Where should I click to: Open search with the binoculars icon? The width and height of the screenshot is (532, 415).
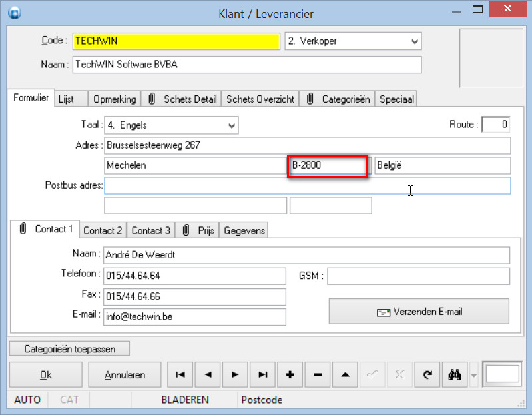pyautogui.click(x=455, y=374)
